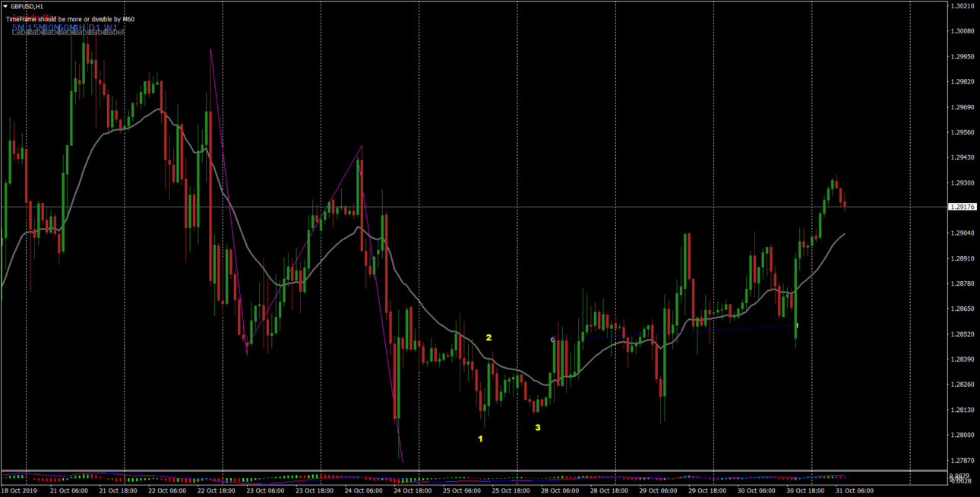Click the '29 Oct 18:00' time axis label

coord(707,491)
